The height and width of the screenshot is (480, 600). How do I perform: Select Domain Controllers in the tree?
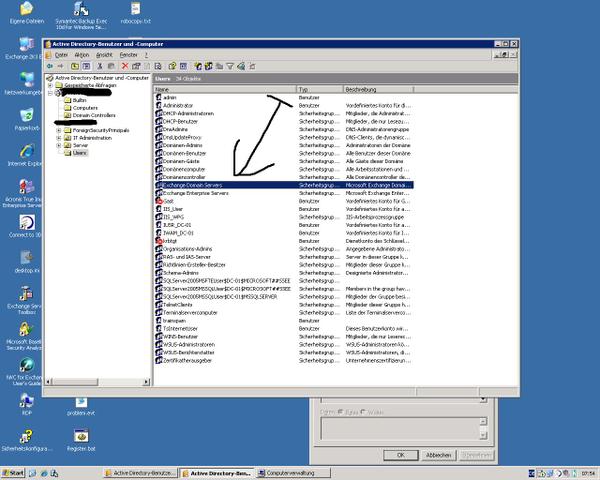[90, 115]
